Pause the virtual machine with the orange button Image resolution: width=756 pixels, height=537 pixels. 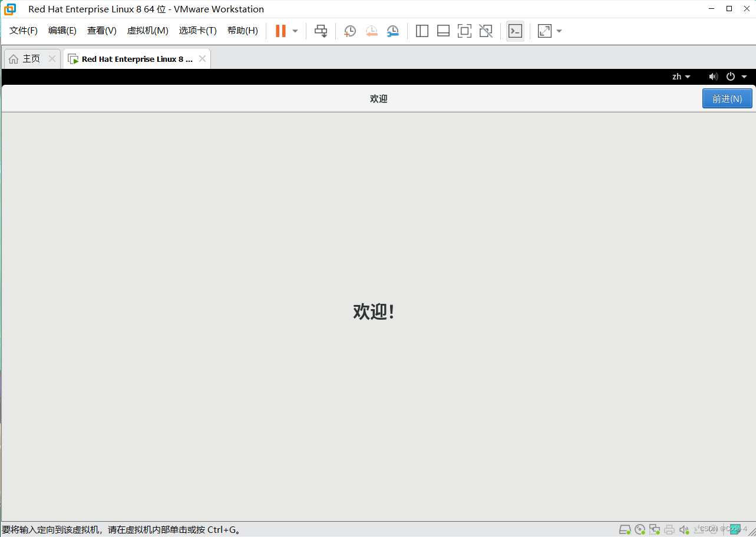pyautogui.click(x=280, y=31)
